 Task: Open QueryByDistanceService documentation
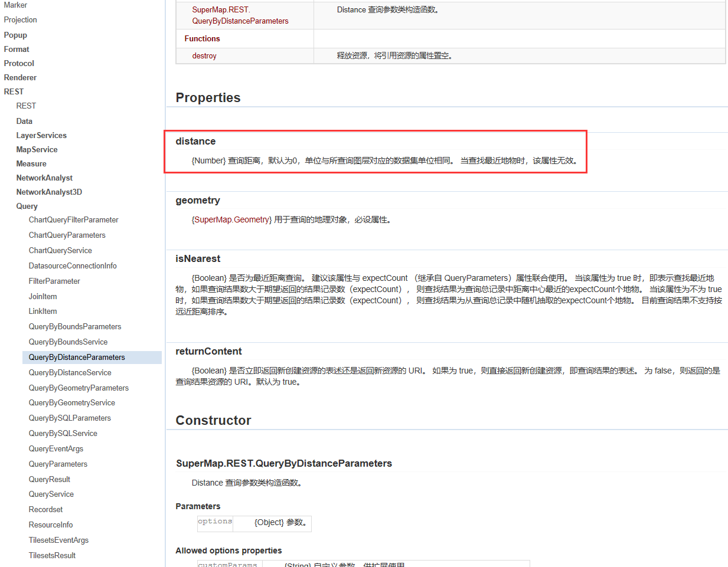coord(70,372)
